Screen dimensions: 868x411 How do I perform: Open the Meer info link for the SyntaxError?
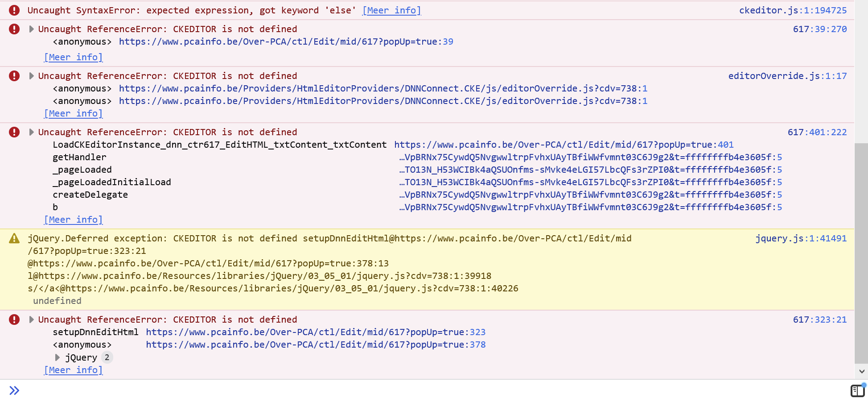pyautogui.click(x=391, y=10)
